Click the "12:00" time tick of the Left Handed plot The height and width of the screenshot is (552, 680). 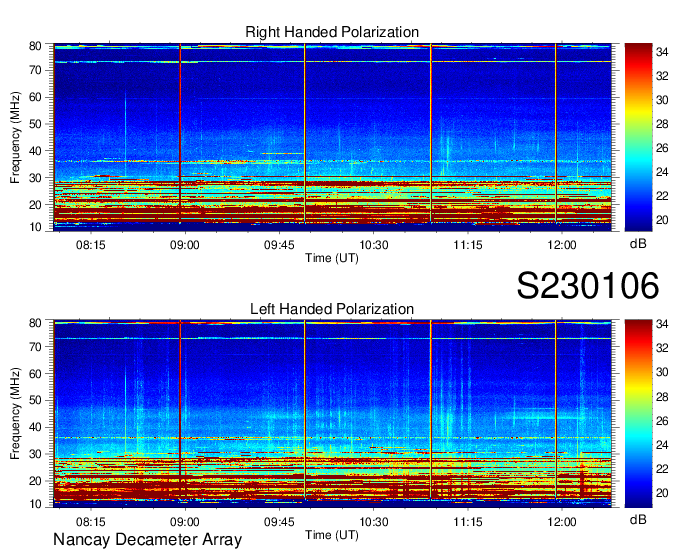562,522
